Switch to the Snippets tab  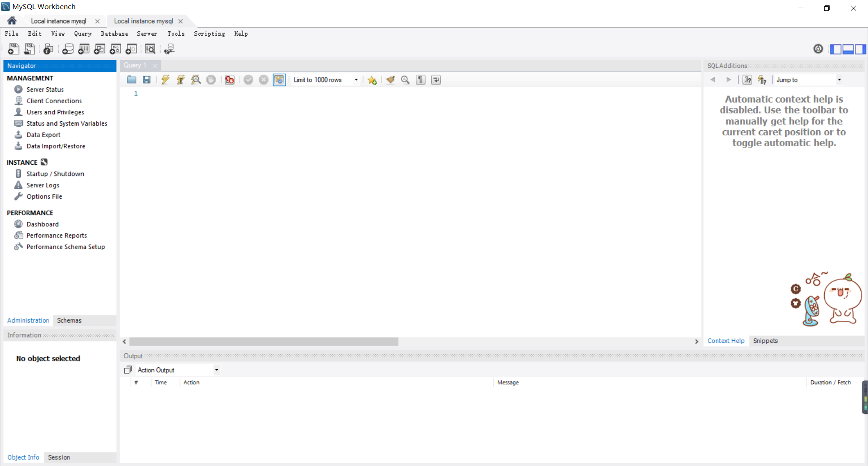[765, 341]
